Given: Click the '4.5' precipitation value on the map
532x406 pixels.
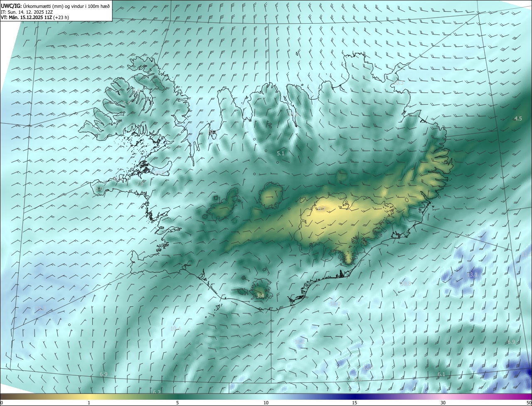Looking at the screenshot, I should (518, 119).
